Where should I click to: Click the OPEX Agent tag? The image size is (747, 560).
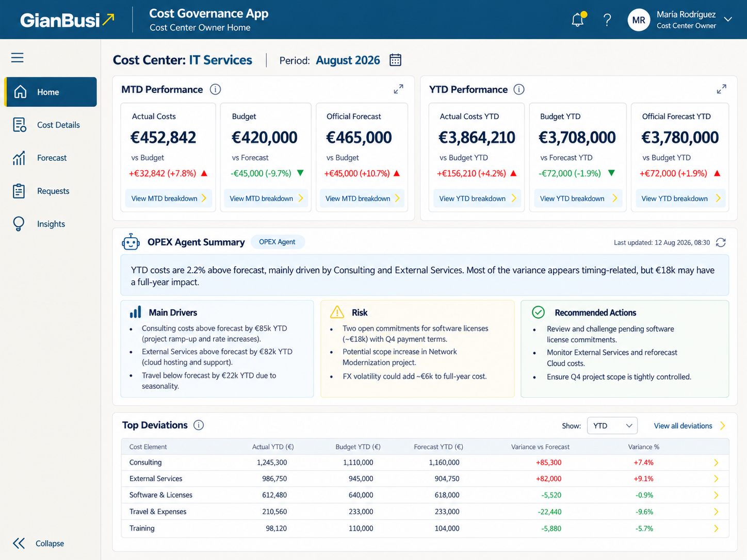[278, 241]
